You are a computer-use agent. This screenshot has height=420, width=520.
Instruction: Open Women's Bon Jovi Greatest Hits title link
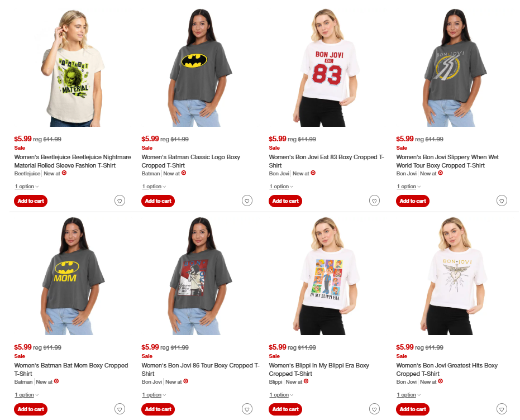tap(447, 369)
